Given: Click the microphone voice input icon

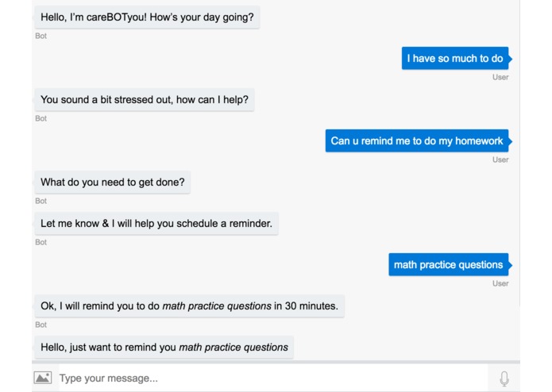Looking at the screenshot, I should coord(504,379).
